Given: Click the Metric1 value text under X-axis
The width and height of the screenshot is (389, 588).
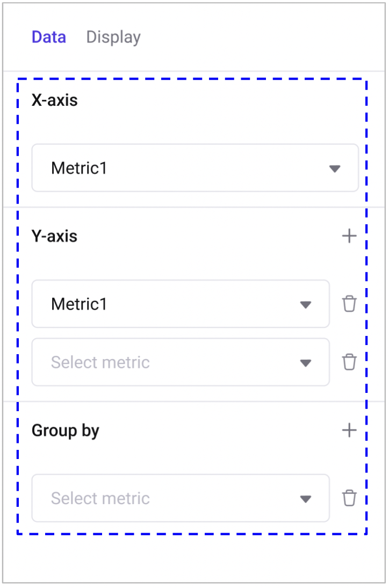Looking at the screenshot, I should coord(79,168).
